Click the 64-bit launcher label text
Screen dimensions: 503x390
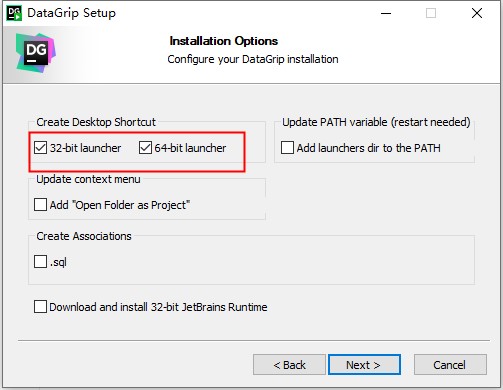point(190,148)
